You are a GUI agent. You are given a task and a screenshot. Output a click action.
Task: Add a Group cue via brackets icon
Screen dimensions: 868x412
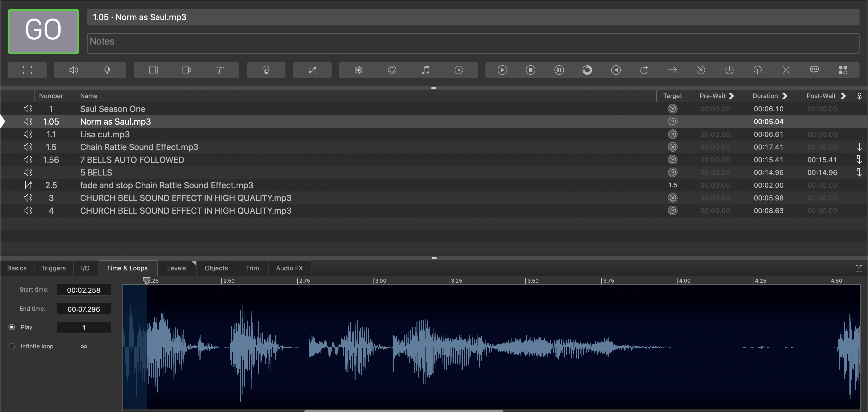[27, 70]
